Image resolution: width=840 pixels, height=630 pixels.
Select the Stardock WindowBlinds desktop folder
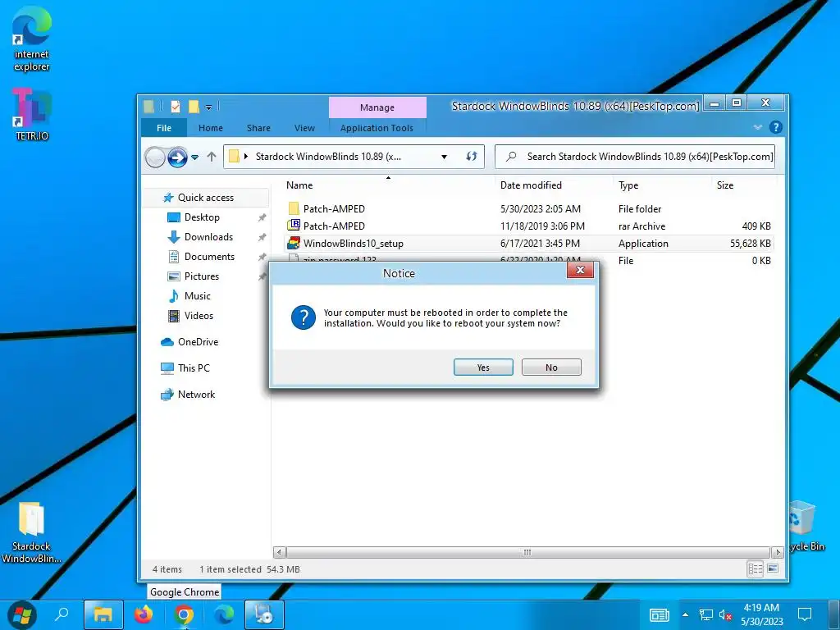(31, 532)
